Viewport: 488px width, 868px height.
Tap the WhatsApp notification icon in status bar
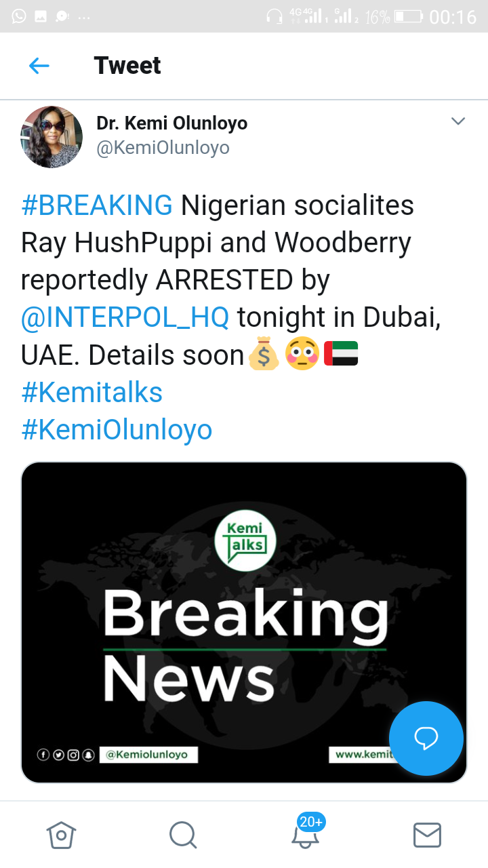pyautogui.click(x=18, y=16)
